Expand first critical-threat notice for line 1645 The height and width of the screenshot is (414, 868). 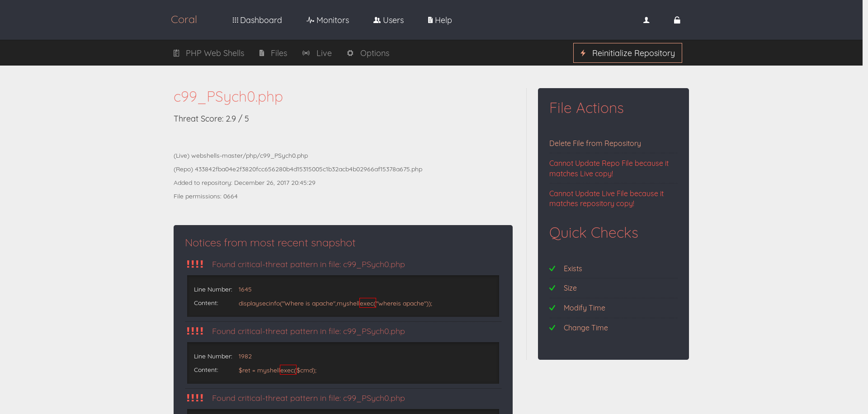308,264
